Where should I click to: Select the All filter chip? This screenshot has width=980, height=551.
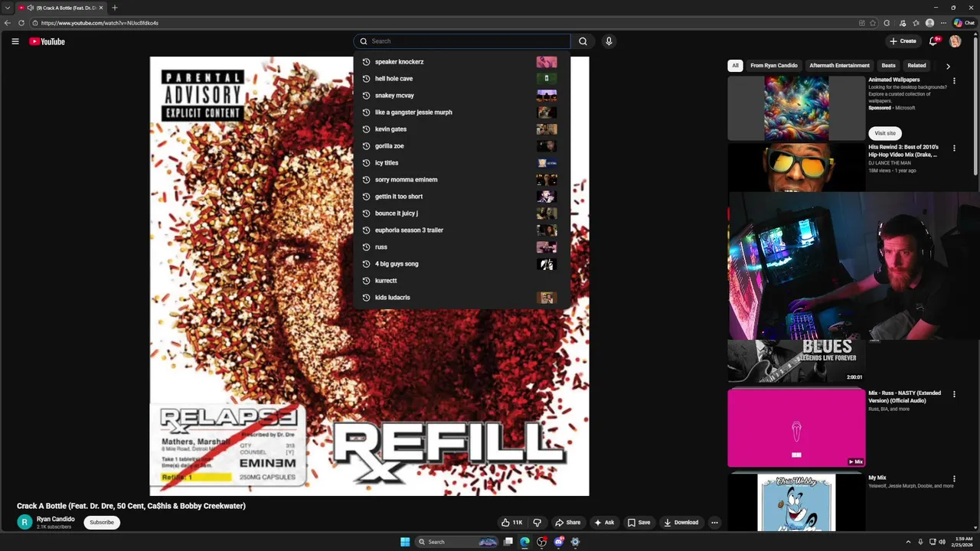(735, 66)
